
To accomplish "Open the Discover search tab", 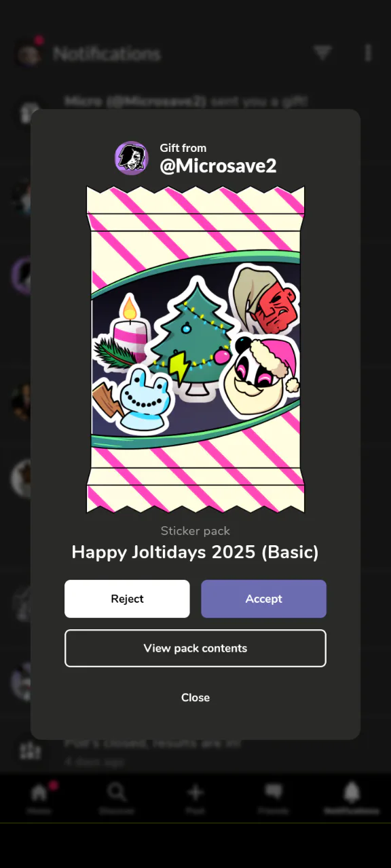I will 117,797.
